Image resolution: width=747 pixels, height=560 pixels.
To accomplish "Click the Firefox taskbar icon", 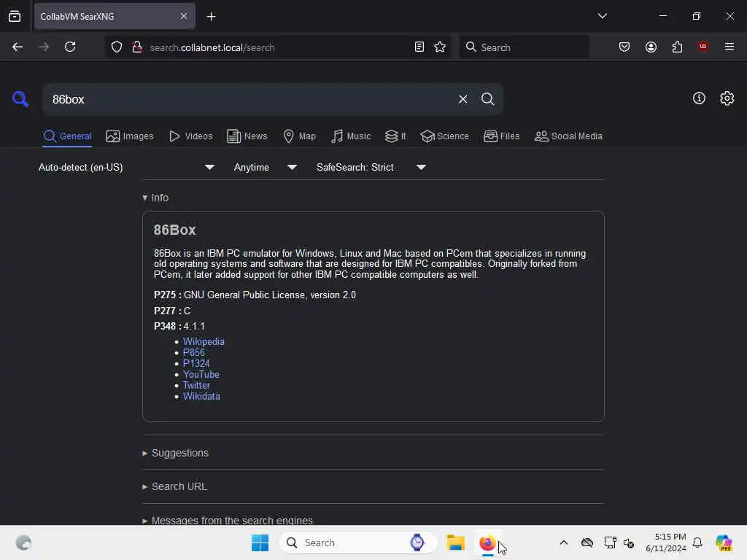I will [487, 542].
